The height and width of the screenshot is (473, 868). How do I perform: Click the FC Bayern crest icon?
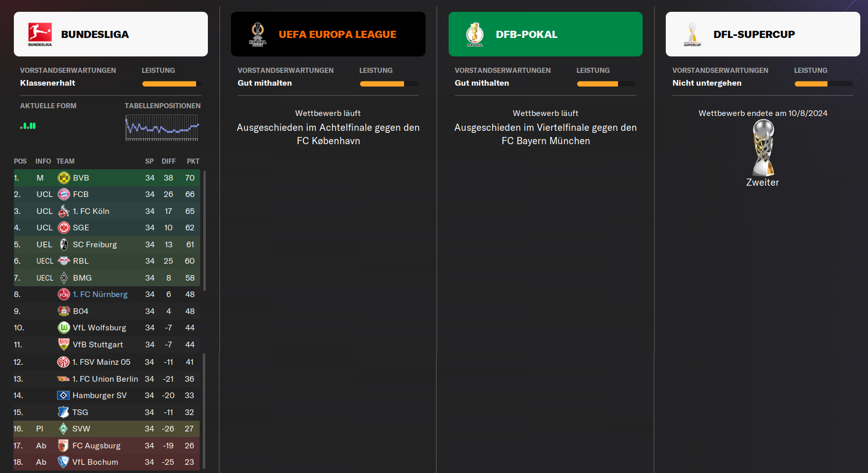pyautogui.click(x=64, y=194)
